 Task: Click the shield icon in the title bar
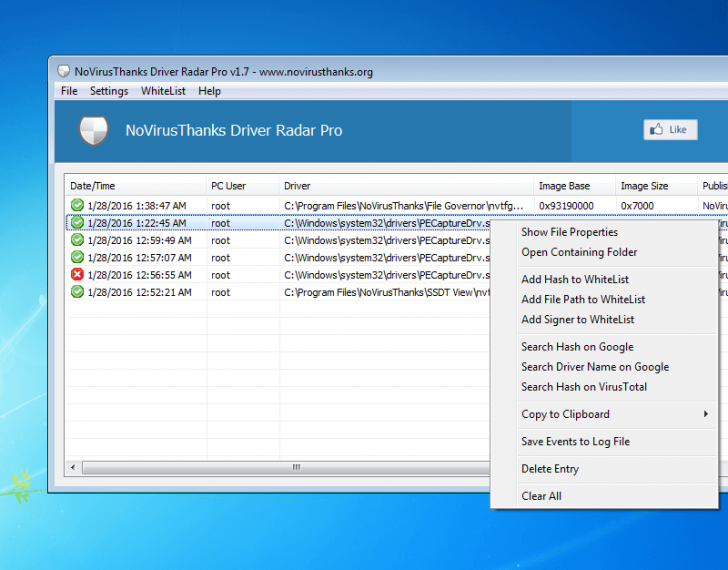63,71
